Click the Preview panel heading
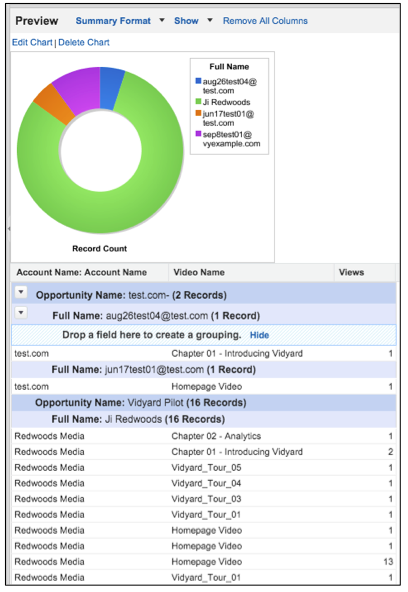The width and height of the screenshot is (408, 592). (37, 21)
